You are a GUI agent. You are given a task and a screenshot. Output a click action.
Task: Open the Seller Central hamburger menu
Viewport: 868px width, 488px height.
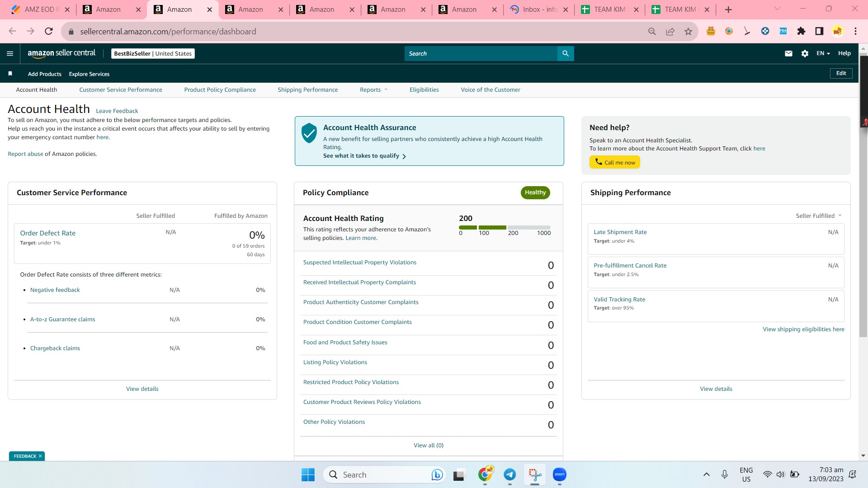(10, 53)
